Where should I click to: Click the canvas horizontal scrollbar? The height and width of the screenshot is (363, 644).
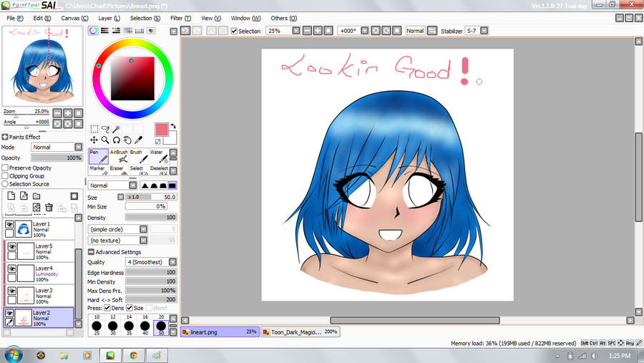(x=415, y=320)
